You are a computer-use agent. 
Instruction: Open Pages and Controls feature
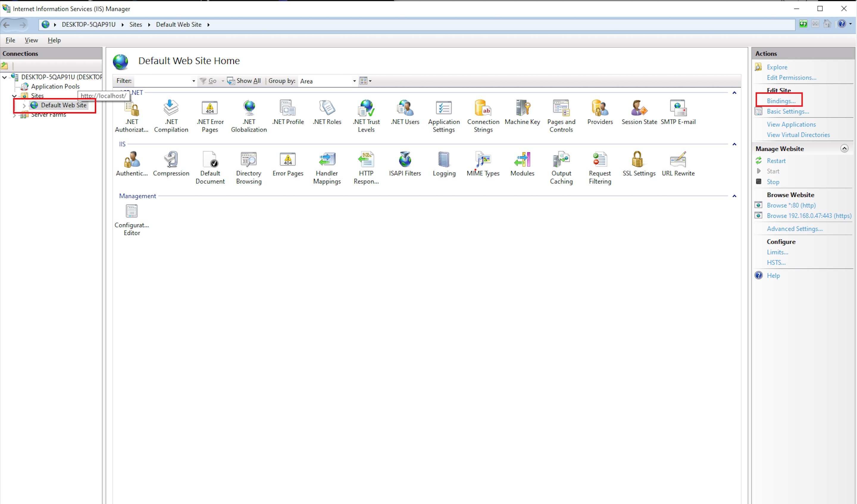pos(561,116)
